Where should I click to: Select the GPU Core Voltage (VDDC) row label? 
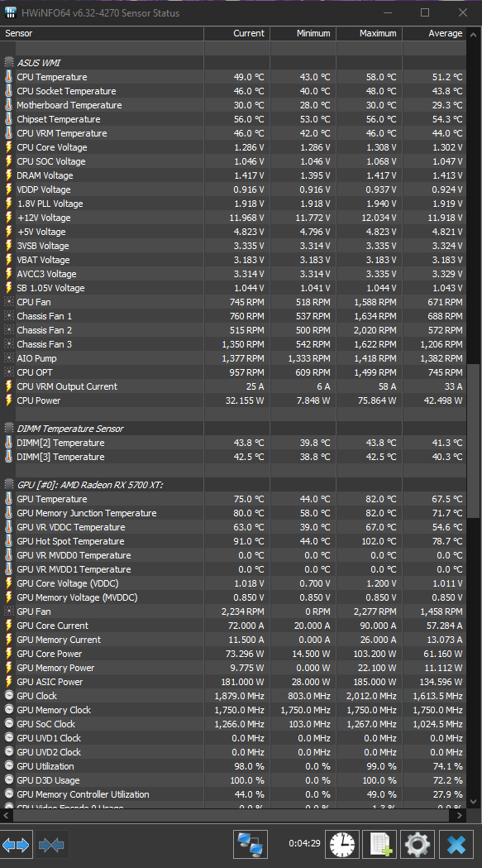pyautogui.click(x=68, y=583)
